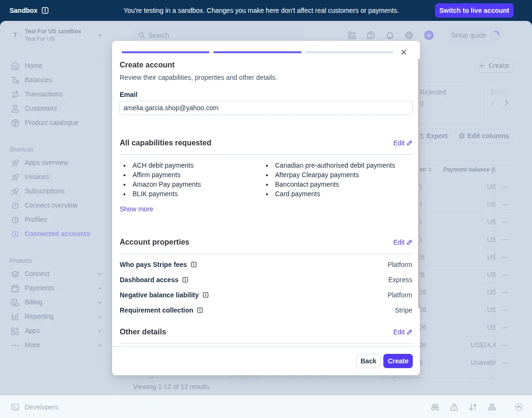Click the top-right + Create button
The width and height of the screenshot is (532, 418).
494,66
